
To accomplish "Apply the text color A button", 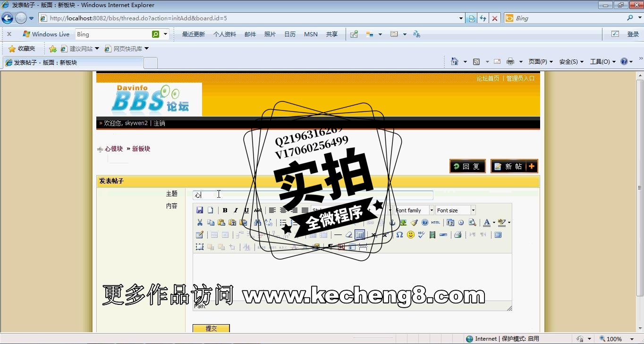I will pos(487,223).
